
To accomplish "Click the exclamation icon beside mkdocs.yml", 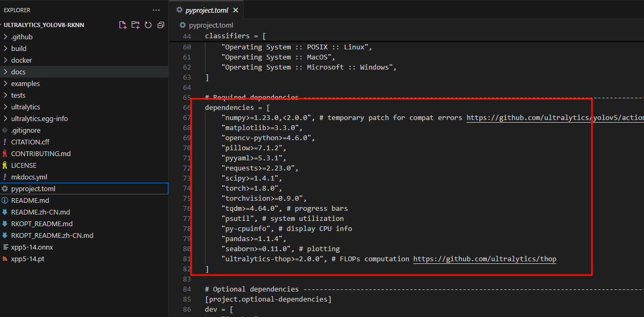I will pos(5,177).
